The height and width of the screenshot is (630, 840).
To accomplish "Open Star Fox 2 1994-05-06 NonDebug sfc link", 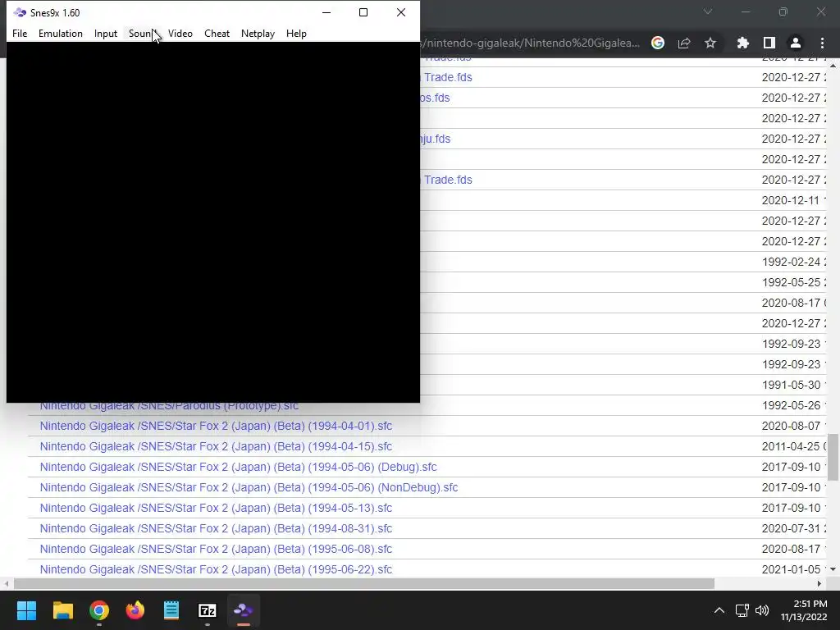I will pyautogui.click(x=249, y=487).
